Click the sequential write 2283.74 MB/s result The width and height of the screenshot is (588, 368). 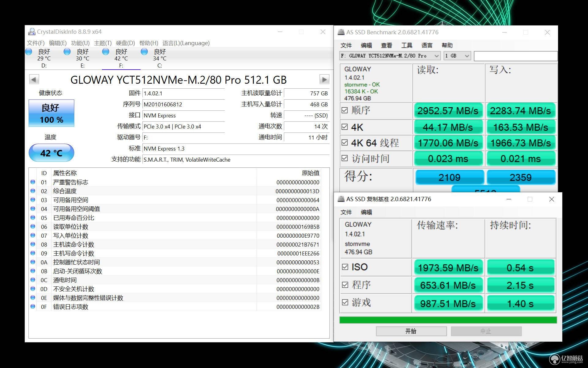click(521, 110)
